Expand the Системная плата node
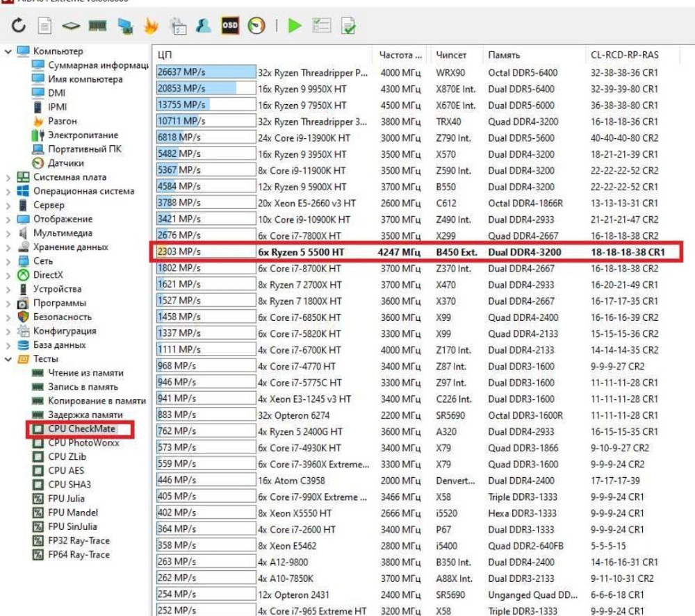The width and height of the screenshot is (695, 616). point(8,177)
